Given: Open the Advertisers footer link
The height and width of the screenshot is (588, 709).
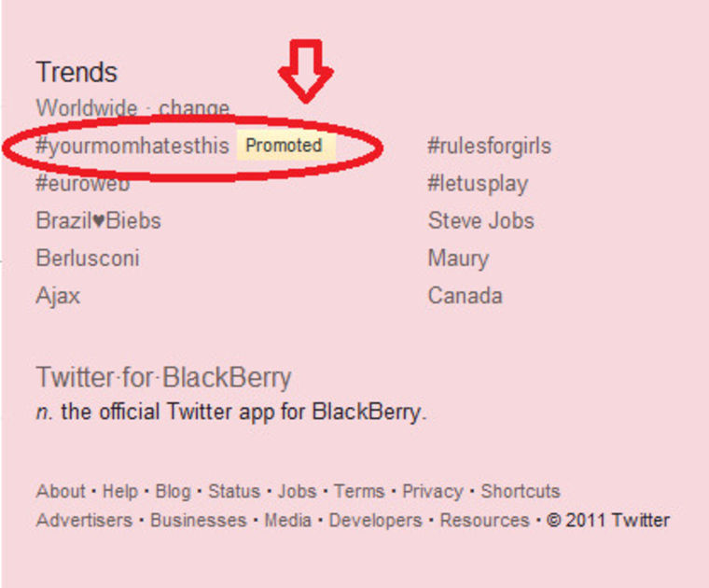Looking at the screenshot, I should [x=84, y=520].
